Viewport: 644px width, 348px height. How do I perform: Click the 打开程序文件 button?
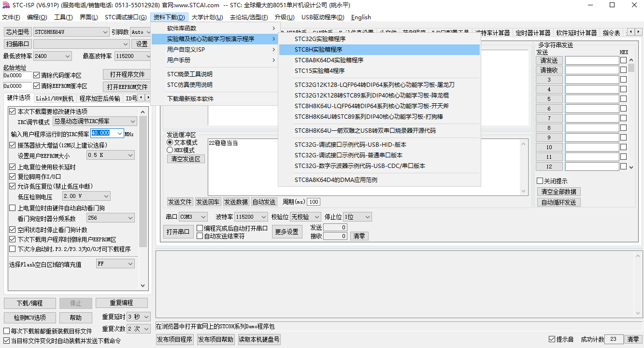pyautogui.click(x=127, y=75)
